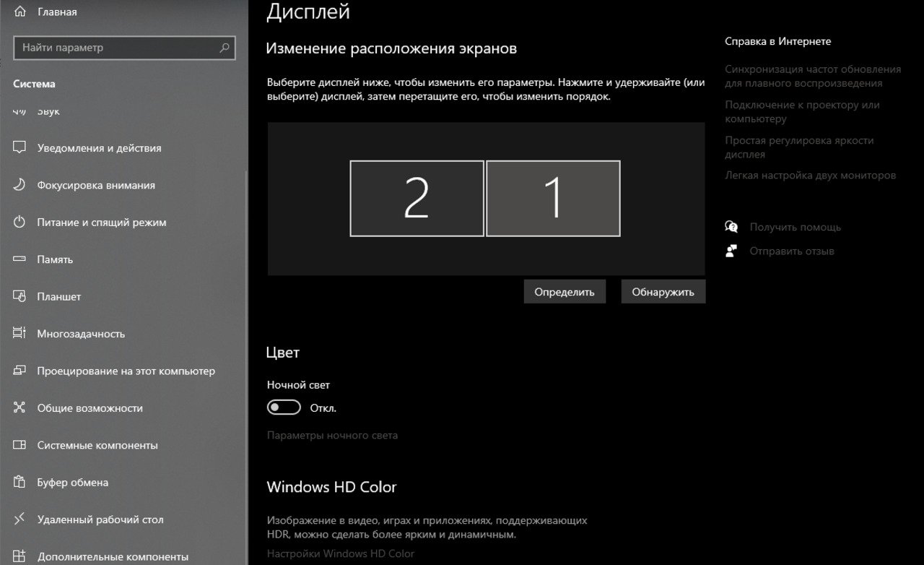Click the feedback icon beside Отправить отзыв

[x=731, y=251]
